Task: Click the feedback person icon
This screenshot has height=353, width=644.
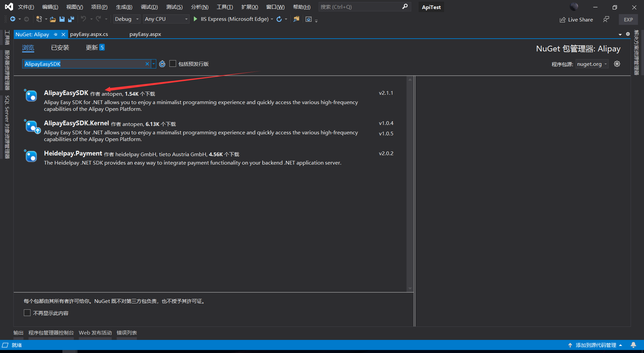Action: click(x=606, y=19)
